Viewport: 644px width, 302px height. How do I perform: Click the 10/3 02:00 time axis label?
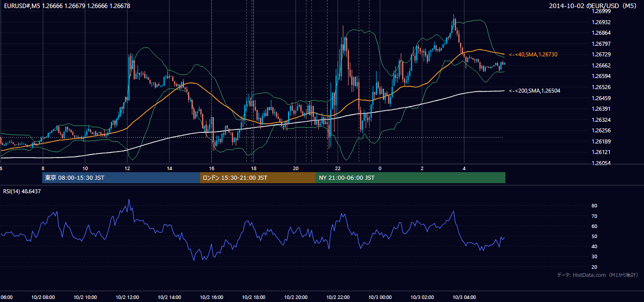point(422,297)
